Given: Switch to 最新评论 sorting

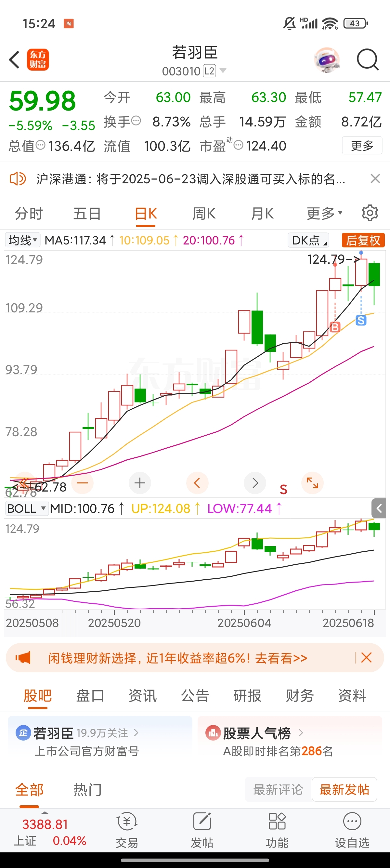Looking at the screenshot, I should point(278,789).
